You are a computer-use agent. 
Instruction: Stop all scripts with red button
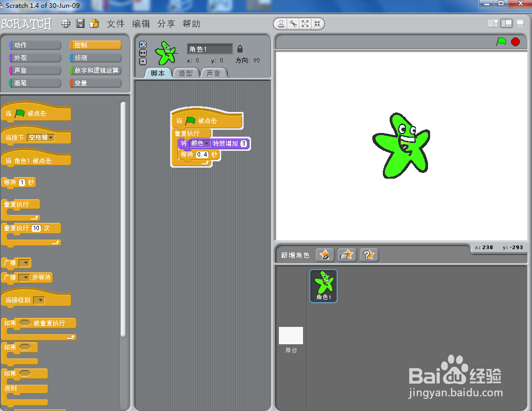point(515,42)
